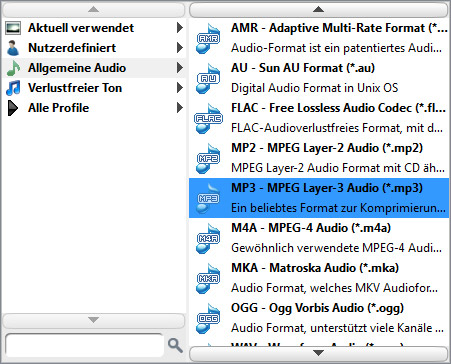Click the MKA format icon

[208, 279]
